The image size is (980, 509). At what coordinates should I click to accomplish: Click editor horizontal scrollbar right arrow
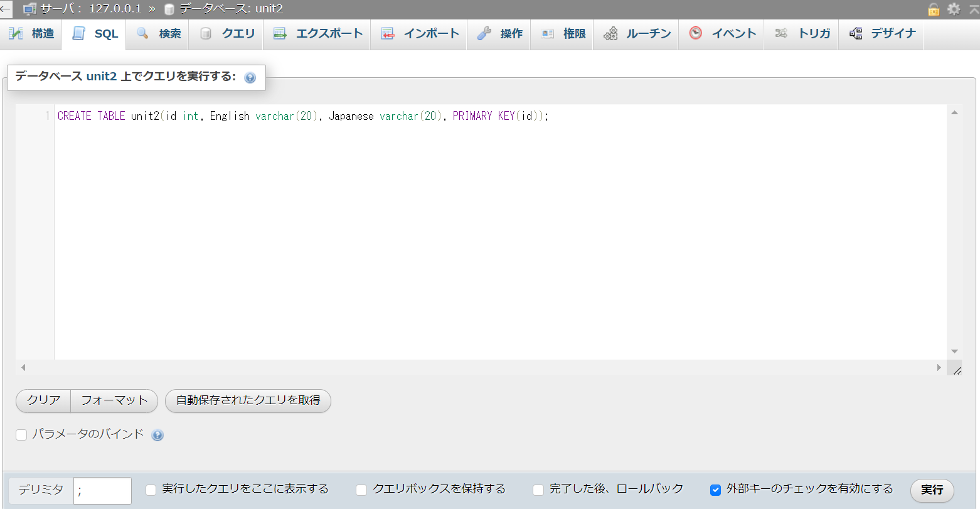[939, 367]
